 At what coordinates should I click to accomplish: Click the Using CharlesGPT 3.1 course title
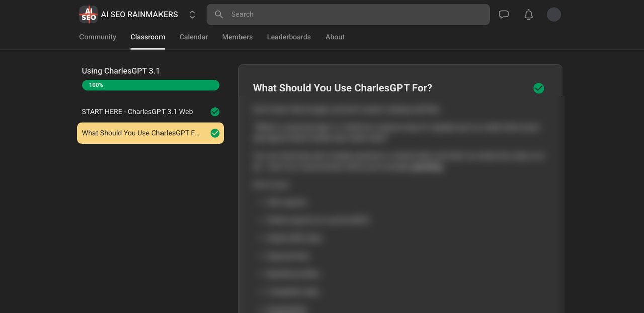(x=121, y=71)
